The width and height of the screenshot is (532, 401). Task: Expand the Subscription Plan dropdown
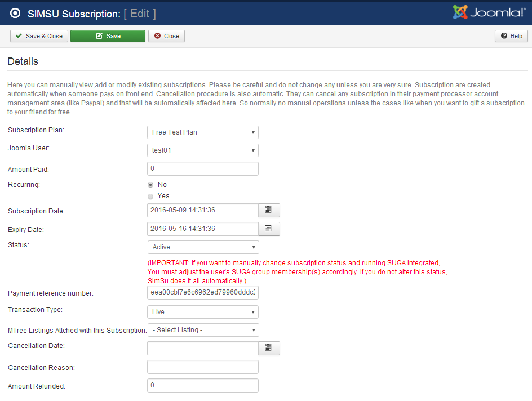pyautogui.click(x=202, y=132)
